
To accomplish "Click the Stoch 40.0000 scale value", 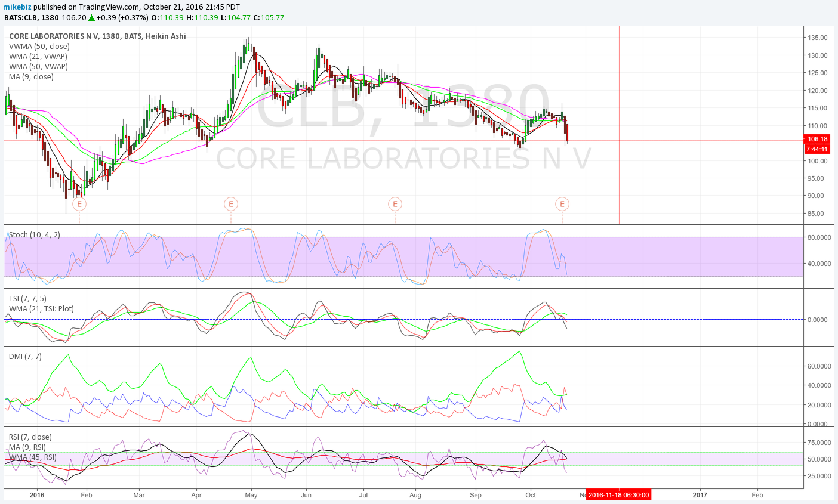I will point(819,264).
